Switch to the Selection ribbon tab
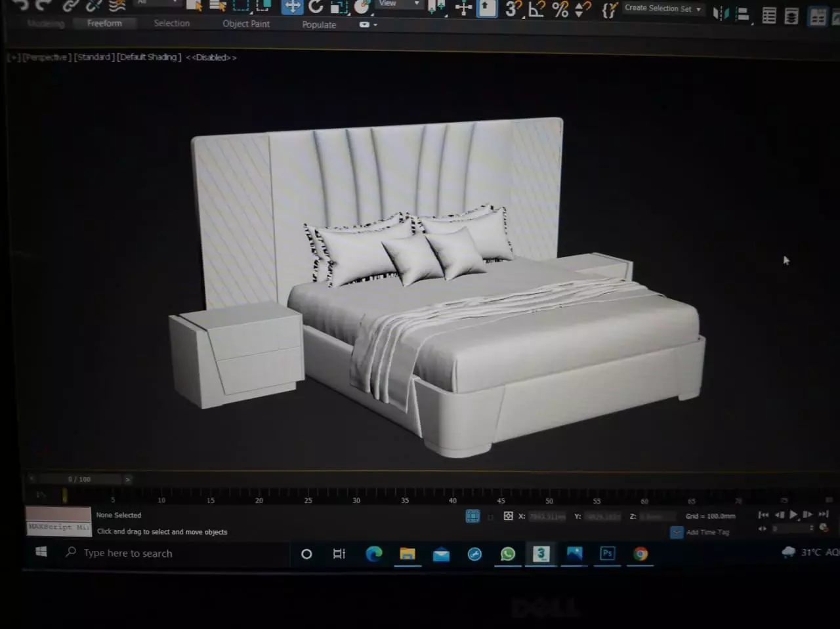 [172, 23]
